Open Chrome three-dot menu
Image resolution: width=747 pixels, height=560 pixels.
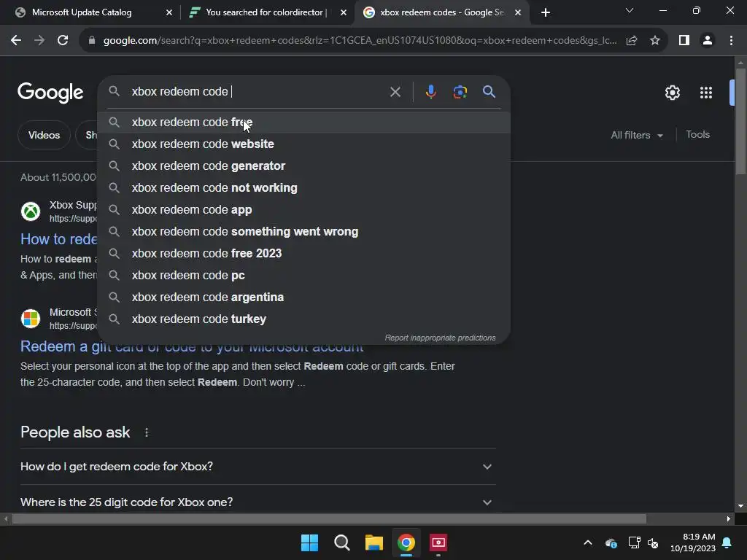click(731, 41)
